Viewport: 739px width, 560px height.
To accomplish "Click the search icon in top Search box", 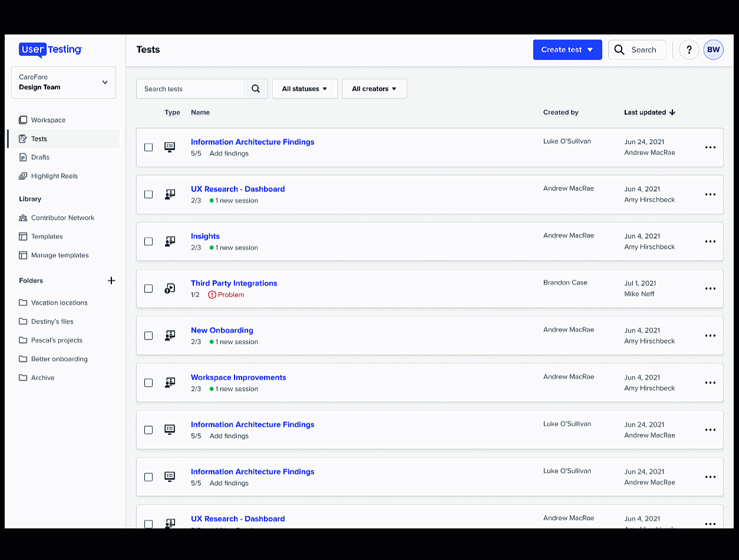I will pyautogui.click(x=619, y=50).
